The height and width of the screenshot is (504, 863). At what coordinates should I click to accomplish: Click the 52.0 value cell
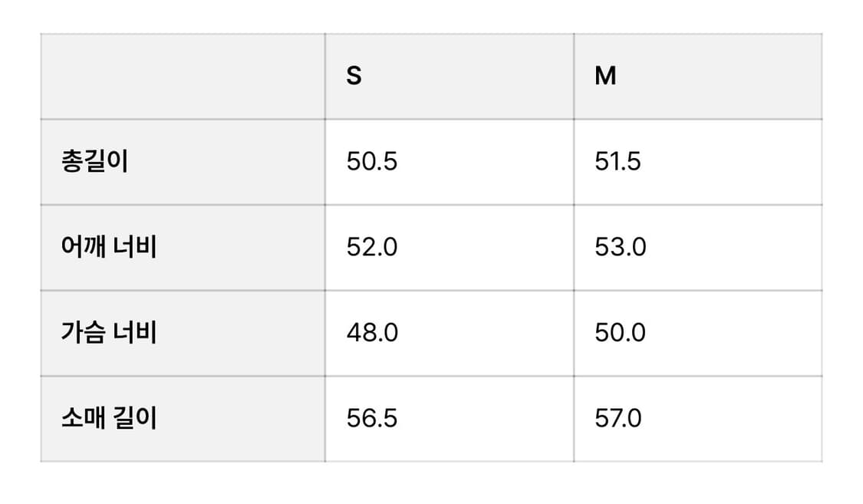click(x=372, y=248)
